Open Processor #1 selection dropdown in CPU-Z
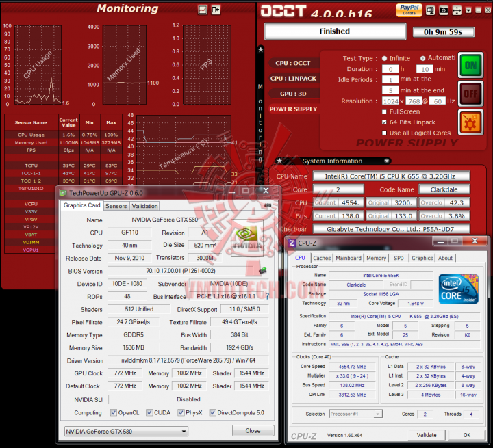Screen dimensions: 493x448 (355, 414)
